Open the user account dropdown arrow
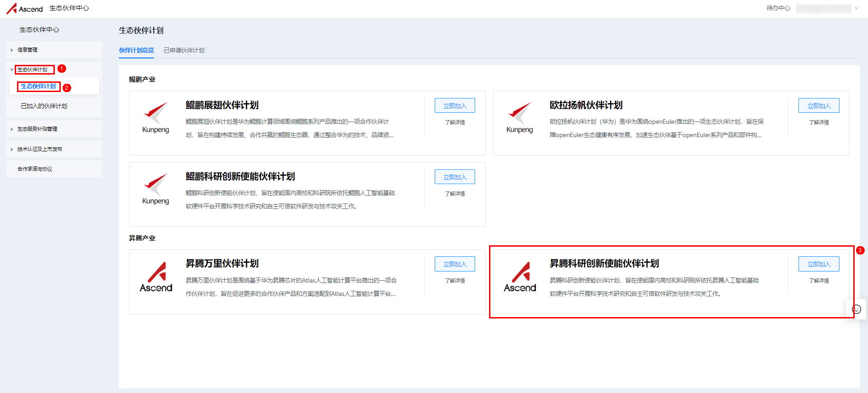The width and height of the screenshot is (868, 393). 856,8
